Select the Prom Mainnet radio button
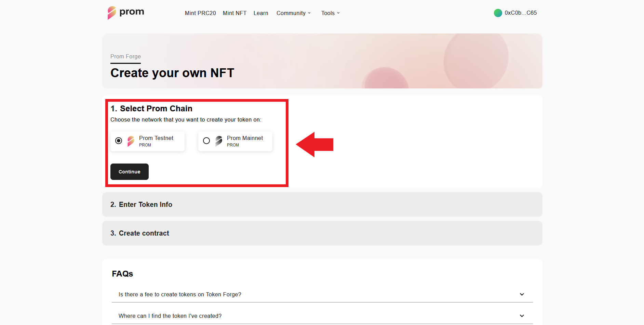This screenshot has width=644, height=325. pyautogui.click(x=206, y=141)
